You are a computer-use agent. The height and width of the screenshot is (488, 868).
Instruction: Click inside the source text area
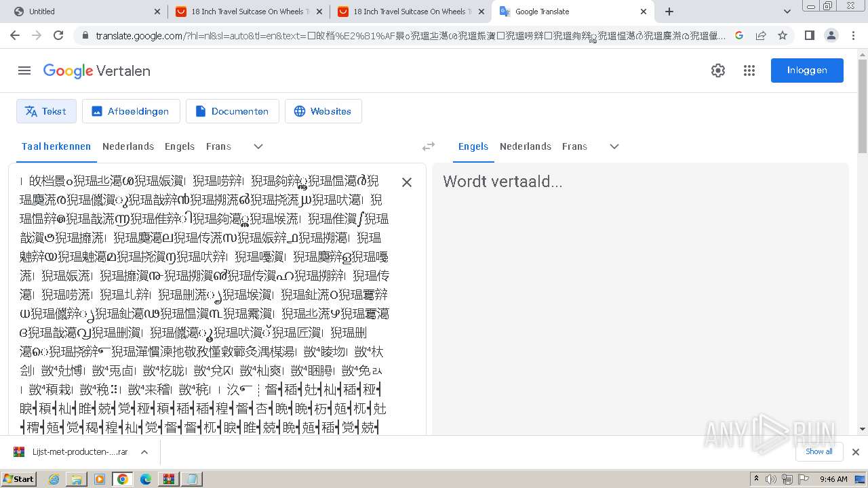(x=203, y=304)
